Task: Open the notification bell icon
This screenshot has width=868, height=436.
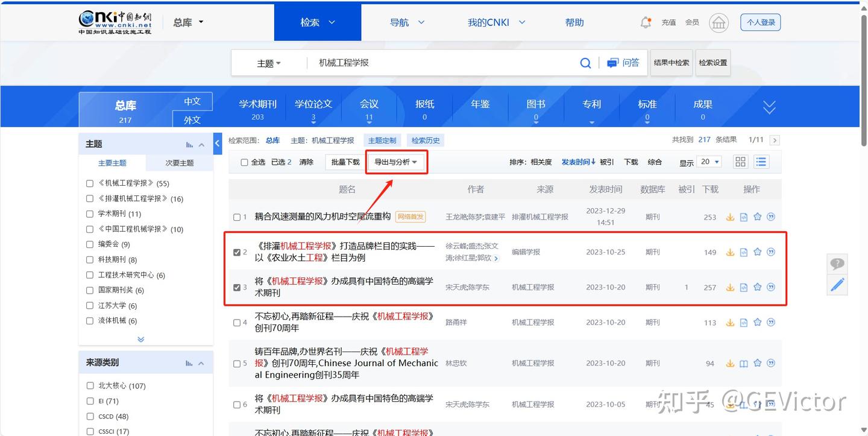Action: pyautogui.click(x=646, y=22)
